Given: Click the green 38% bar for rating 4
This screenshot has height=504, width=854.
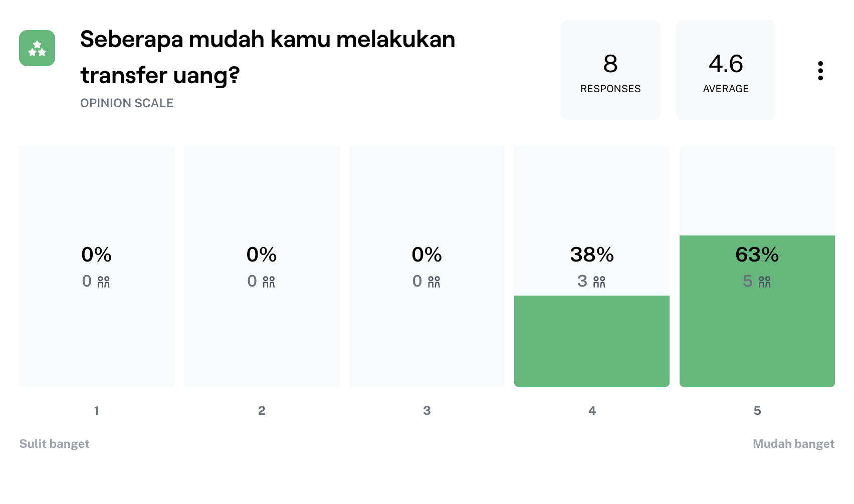Looking at the screenshot, I should click(x=592, y=341).
